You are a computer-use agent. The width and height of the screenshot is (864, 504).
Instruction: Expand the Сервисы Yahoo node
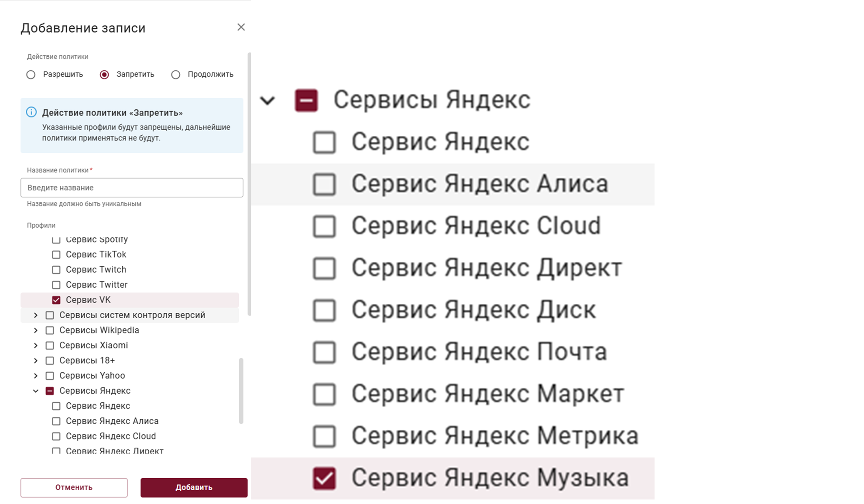(36, 376)
